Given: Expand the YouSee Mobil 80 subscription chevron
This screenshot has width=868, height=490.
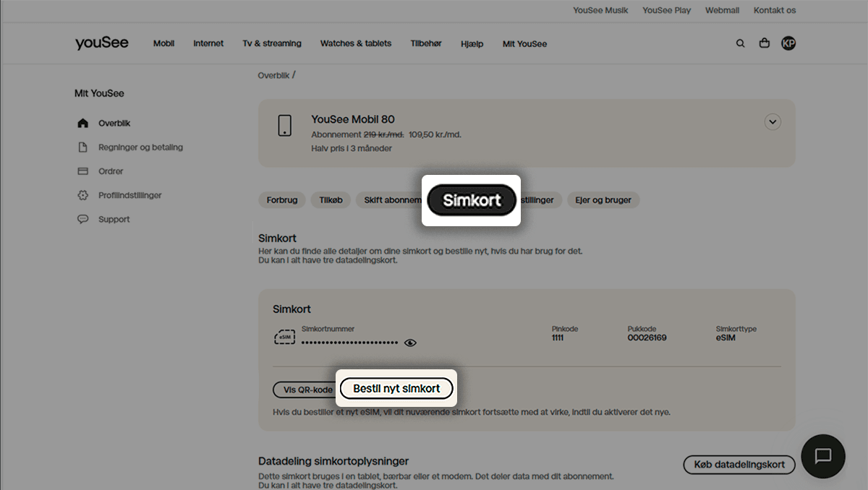Looking at the screenshot, I should (773, 121).
